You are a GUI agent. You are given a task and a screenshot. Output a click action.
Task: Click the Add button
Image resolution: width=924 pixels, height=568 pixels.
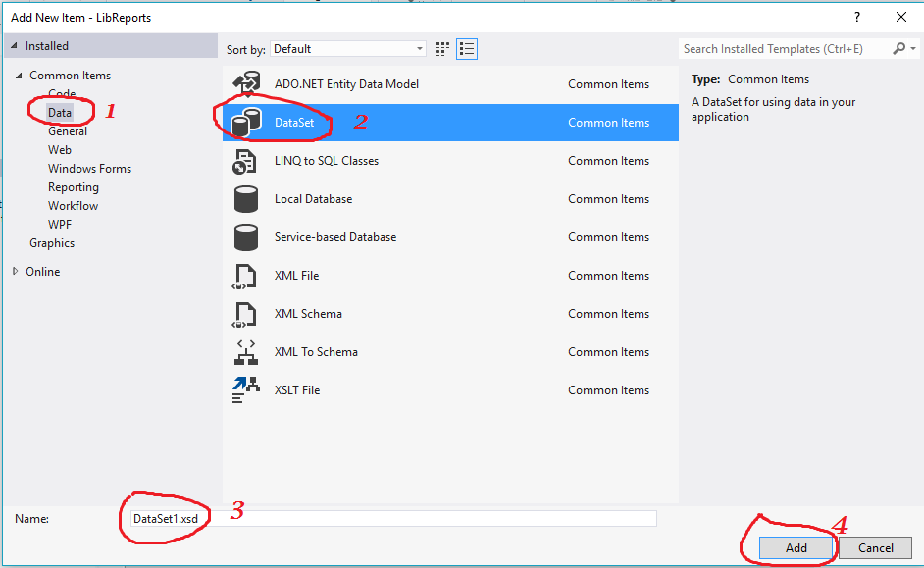[796, 547]
